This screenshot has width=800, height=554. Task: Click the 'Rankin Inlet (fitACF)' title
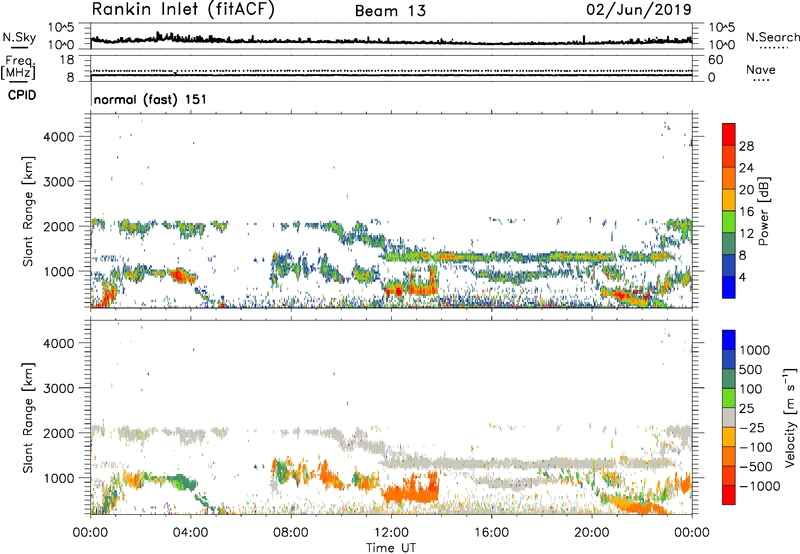tap(183, 10)
